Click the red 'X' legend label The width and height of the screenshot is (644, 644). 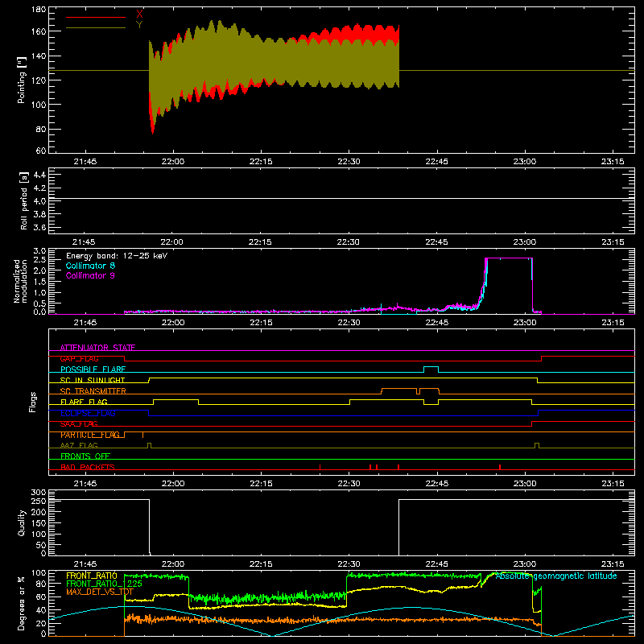[x=139, y=14]
